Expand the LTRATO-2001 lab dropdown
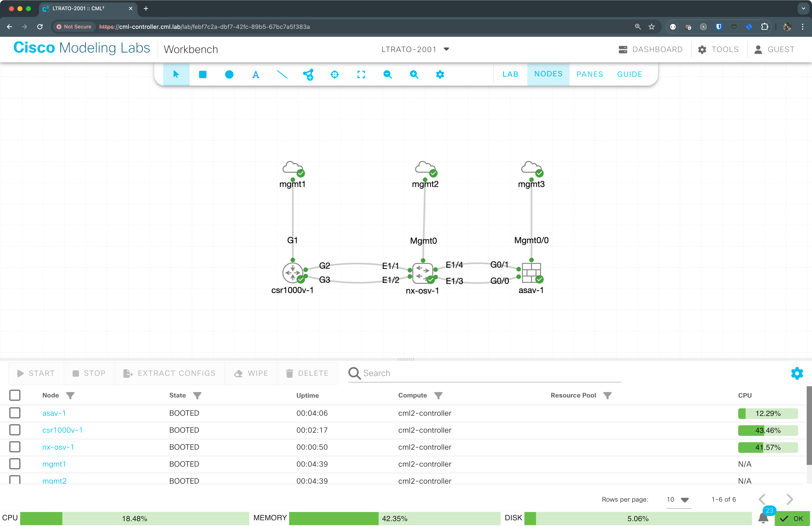This screenshot has width=812, height=526. point(415,49)
